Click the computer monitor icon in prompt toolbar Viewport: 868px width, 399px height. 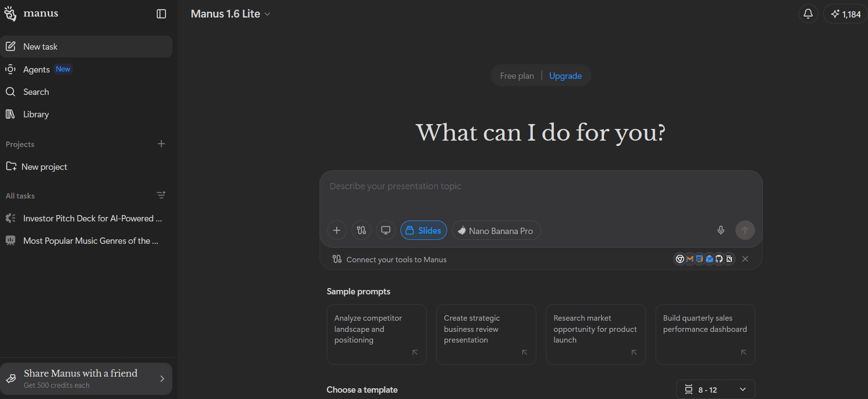386,230
